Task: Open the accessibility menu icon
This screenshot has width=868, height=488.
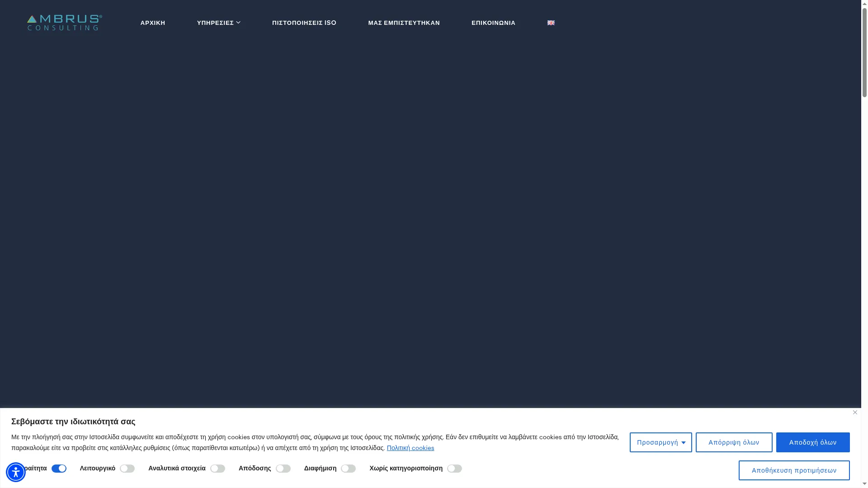Action: tap(16, 472)
